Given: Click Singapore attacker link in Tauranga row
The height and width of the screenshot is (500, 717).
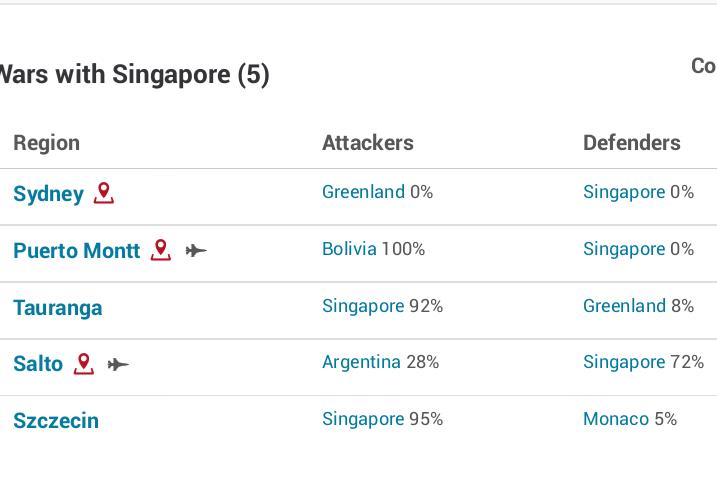Looking at the screenshot, I should [x=363, y=306].
